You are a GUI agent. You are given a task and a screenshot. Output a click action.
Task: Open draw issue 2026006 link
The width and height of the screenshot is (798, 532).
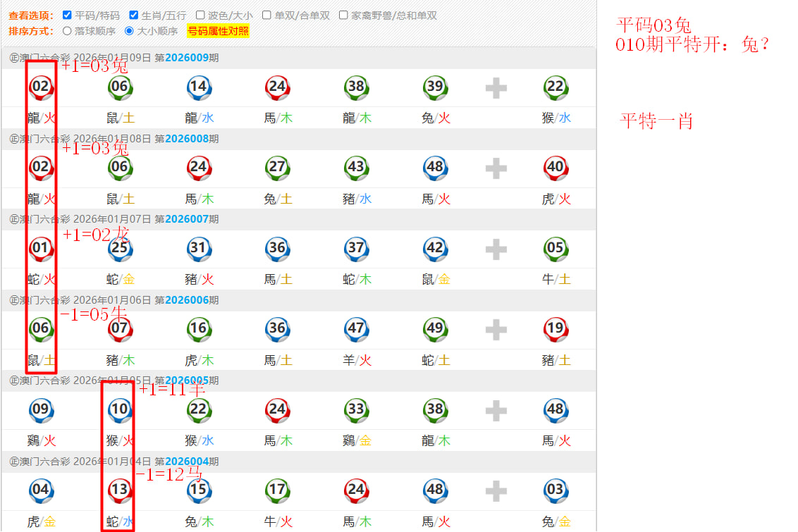click(187, 299)
